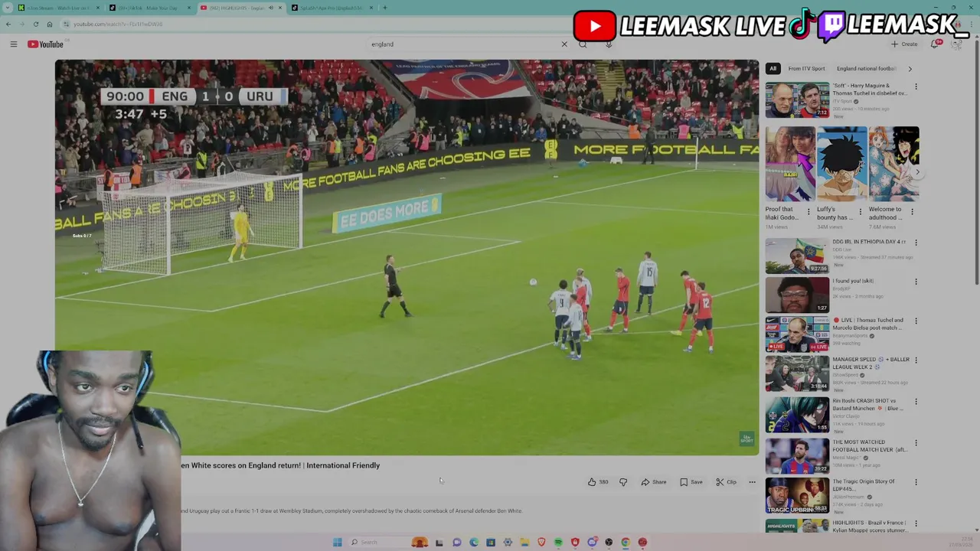Open THE MOST WATCHED FOOTBALL MATCH video
The image size is (980, 551).
(x=797, y=455)
